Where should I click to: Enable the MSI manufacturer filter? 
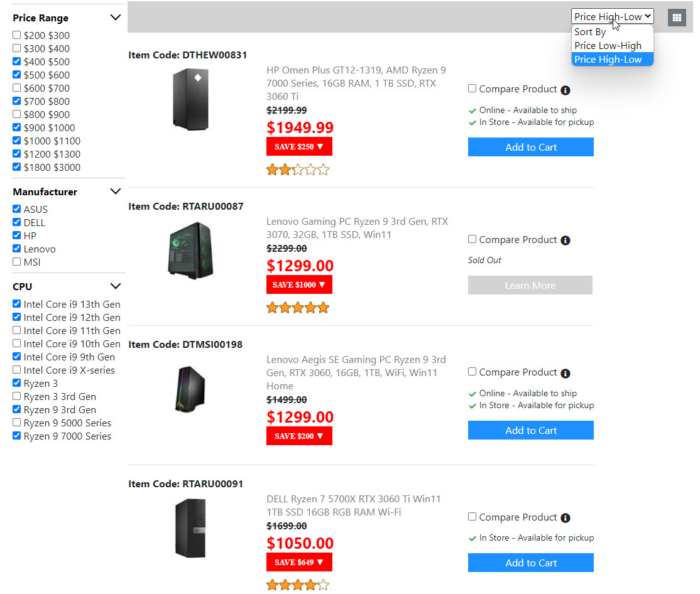17,262
